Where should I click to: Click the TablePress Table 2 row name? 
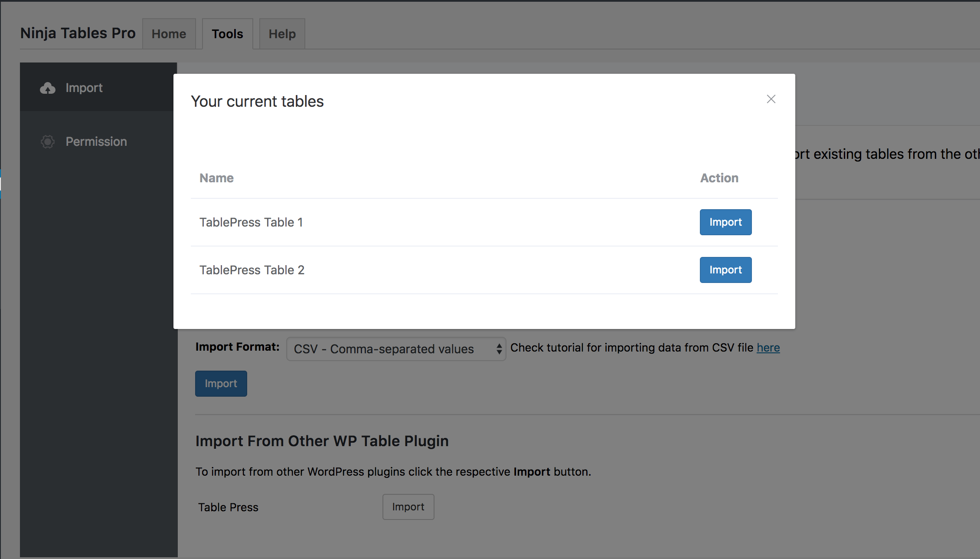tap(252, 270)
